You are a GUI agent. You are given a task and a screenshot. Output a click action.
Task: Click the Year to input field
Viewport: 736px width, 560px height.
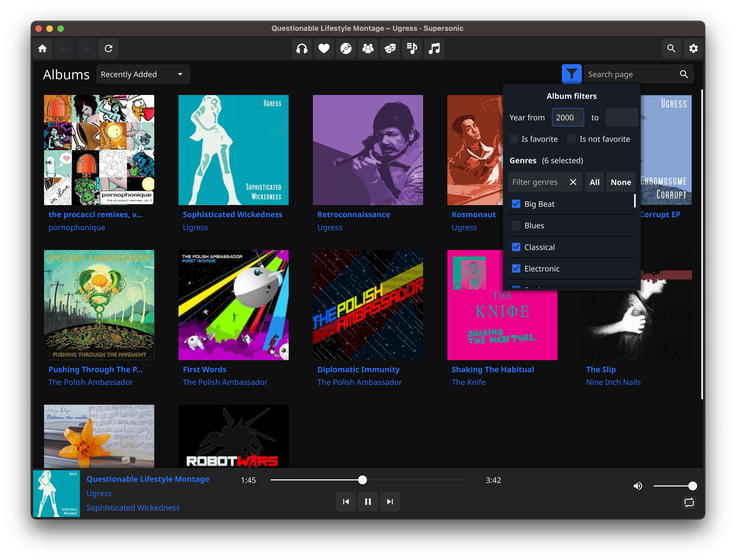pyautogui.click(x=621, y=117)
